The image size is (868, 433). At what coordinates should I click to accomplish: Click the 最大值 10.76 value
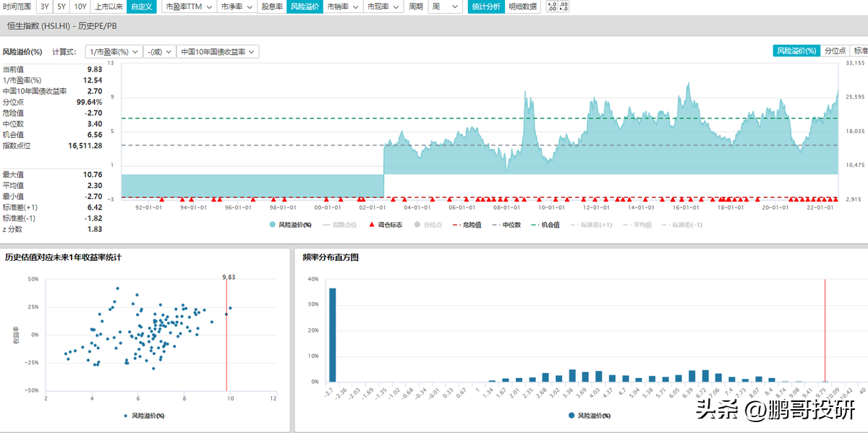(x=93, y=174)
